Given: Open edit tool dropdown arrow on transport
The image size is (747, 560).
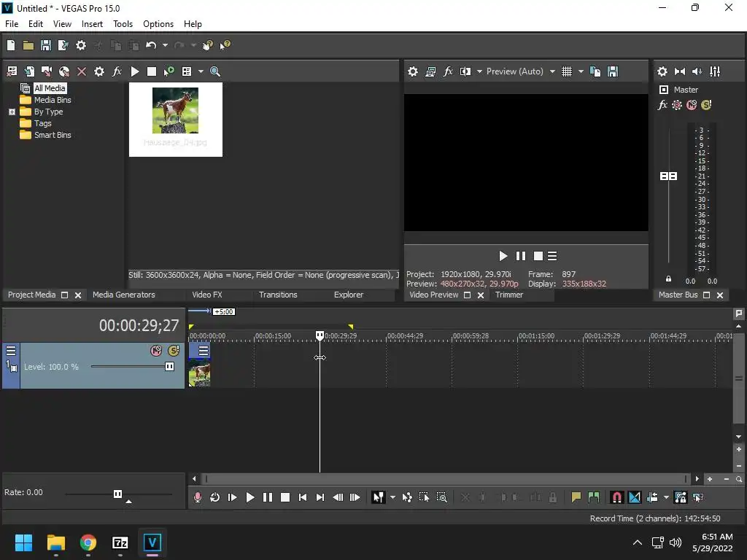Looking at the screenshot, I should click(x=392, y=497).
